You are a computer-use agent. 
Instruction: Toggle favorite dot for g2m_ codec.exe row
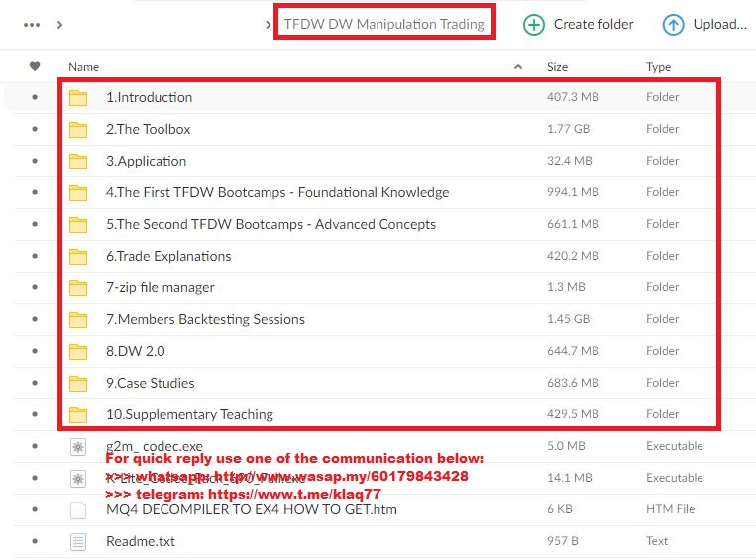click(35, 446)
